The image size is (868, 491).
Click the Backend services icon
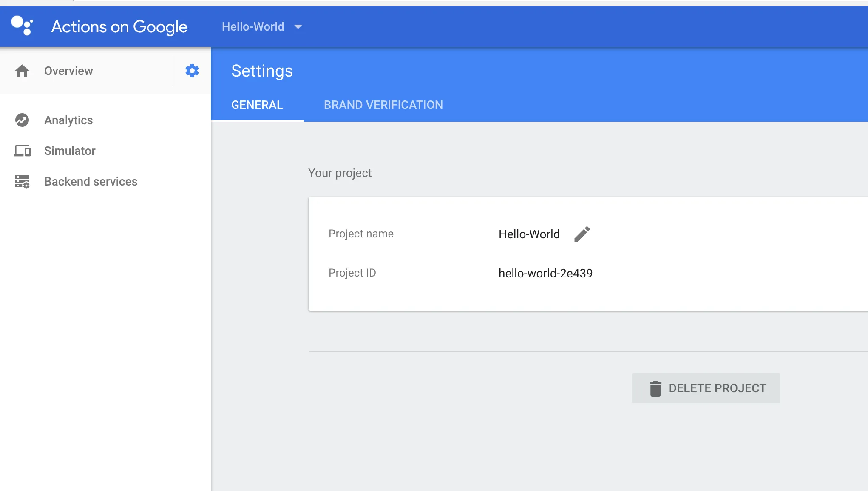22,182
